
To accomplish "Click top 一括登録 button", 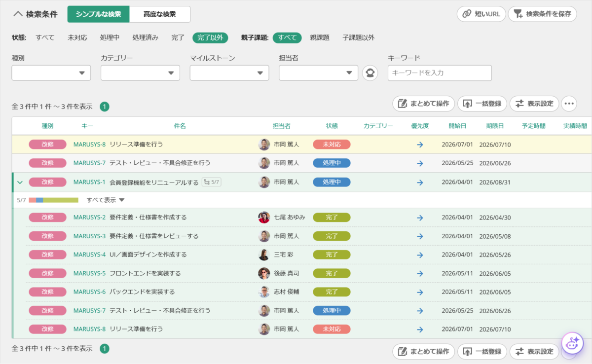I will 482,104.
